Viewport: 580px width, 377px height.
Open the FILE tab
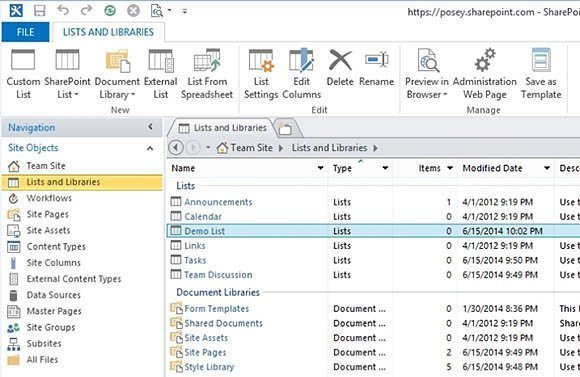click(x=25, y=32)
